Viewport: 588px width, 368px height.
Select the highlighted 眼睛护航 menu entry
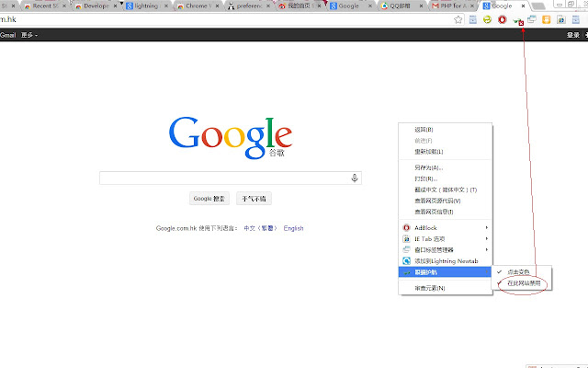point(445,272)
